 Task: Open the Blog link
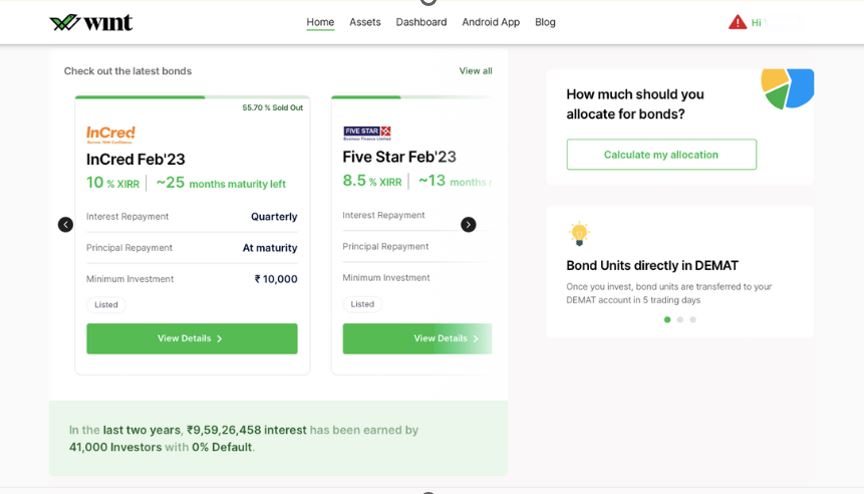click(x=545, y=22)
